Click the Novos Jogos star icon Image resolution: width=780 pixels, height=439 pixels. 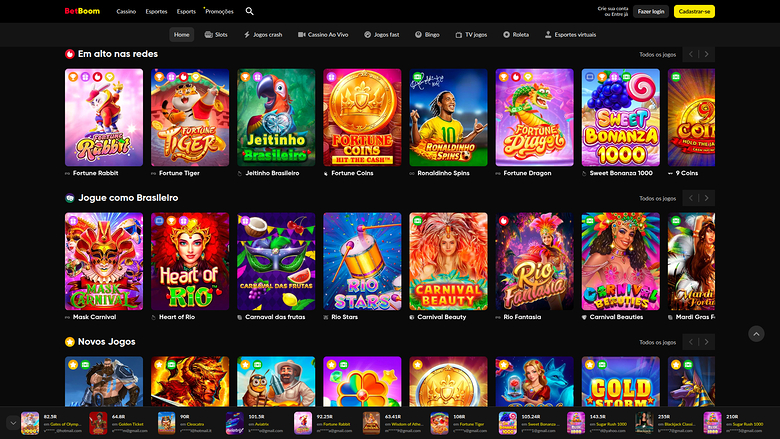70,342
